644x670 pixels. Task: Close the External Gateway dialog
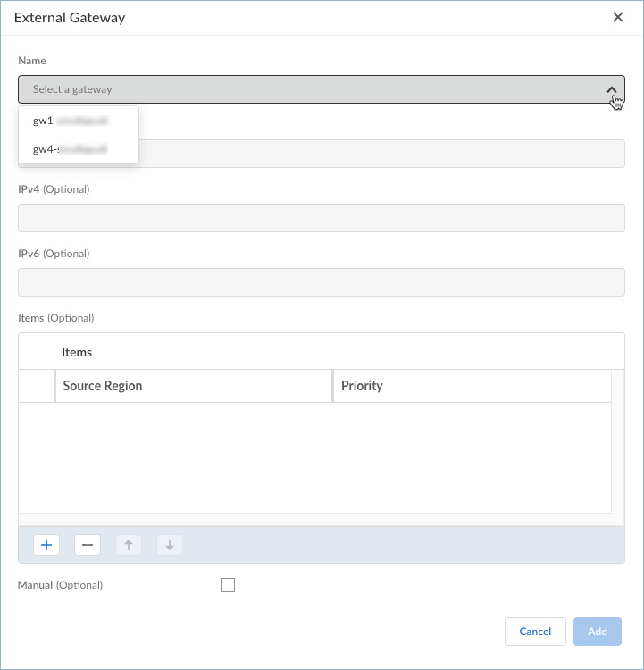coord(618,17)
